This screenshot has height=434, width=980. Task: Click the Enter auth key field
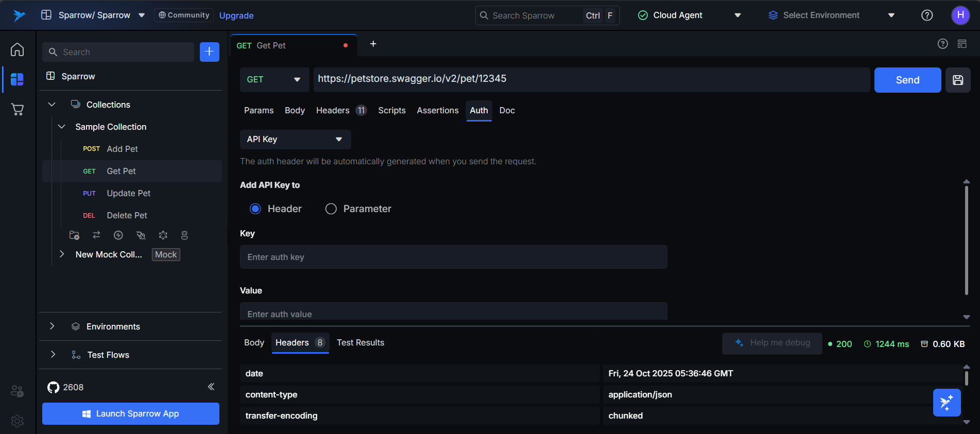453,257
